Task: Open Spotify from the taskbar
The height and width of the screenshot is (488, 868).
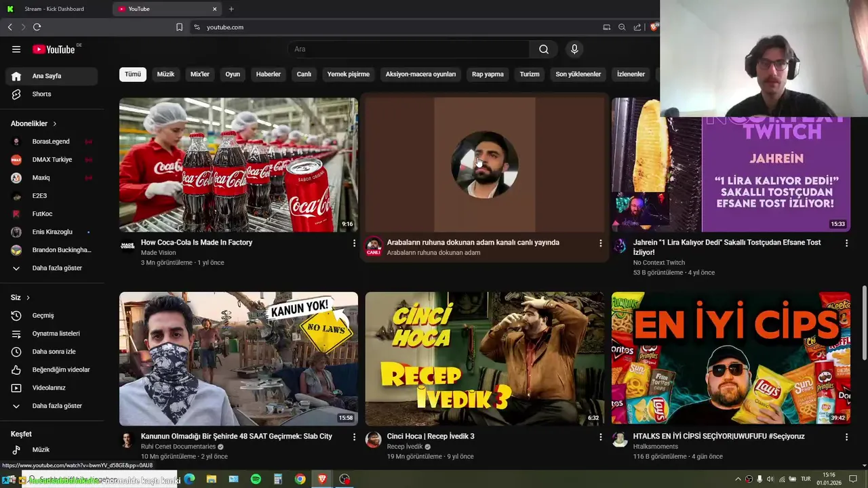Action: coord(256,479)
